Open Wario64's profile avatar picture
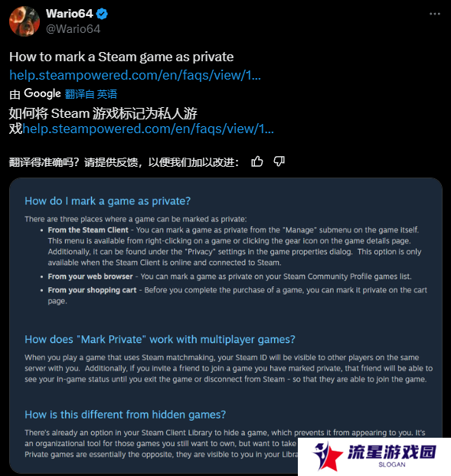The width and height of the screenshot is (451, 476). (x=25, y=21)
